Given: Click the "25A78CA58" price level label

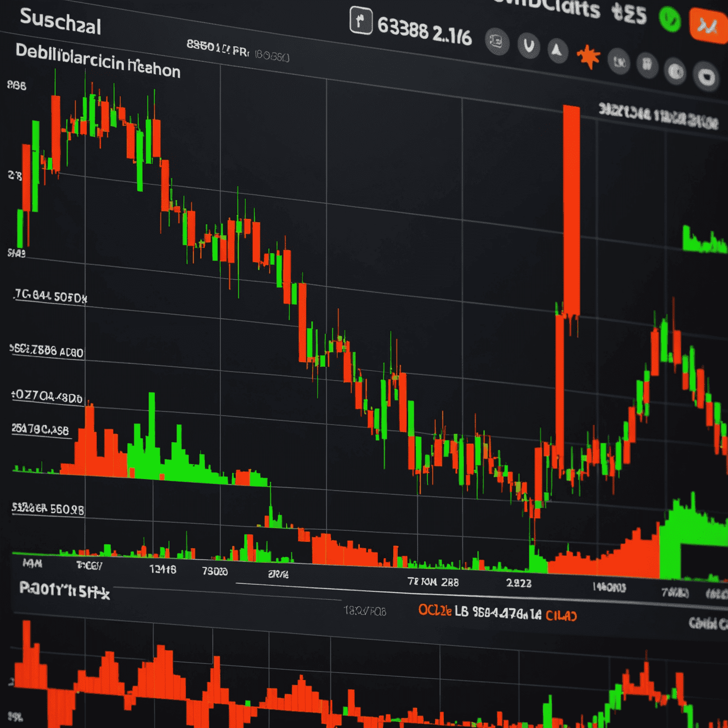Looking at the screenshot, I should (x=40, y=429).
